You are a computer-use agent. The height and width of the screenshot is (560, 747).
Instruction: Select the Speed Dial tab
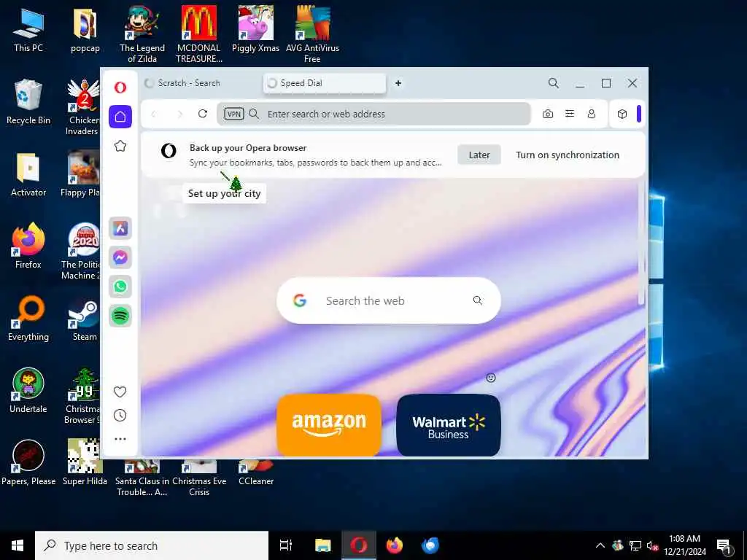pos(325,83)
